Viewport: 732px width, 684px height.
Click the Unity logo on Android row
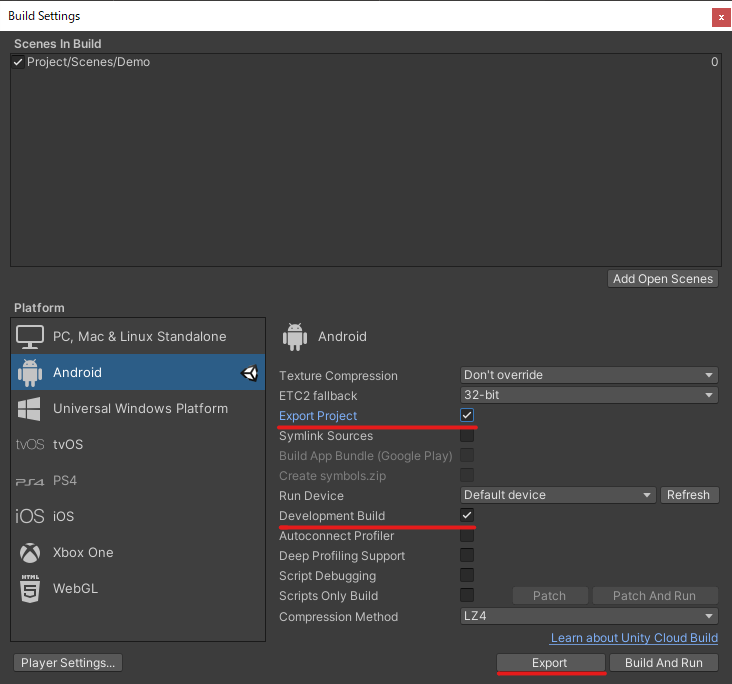(x=249, y=373)
